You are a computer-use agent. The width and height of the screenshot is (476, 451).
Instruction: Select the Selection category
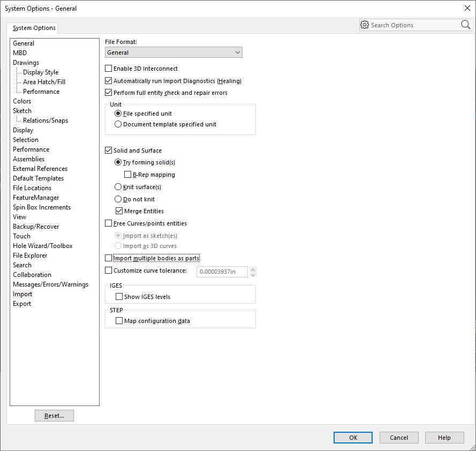click(x=26, y=140)
